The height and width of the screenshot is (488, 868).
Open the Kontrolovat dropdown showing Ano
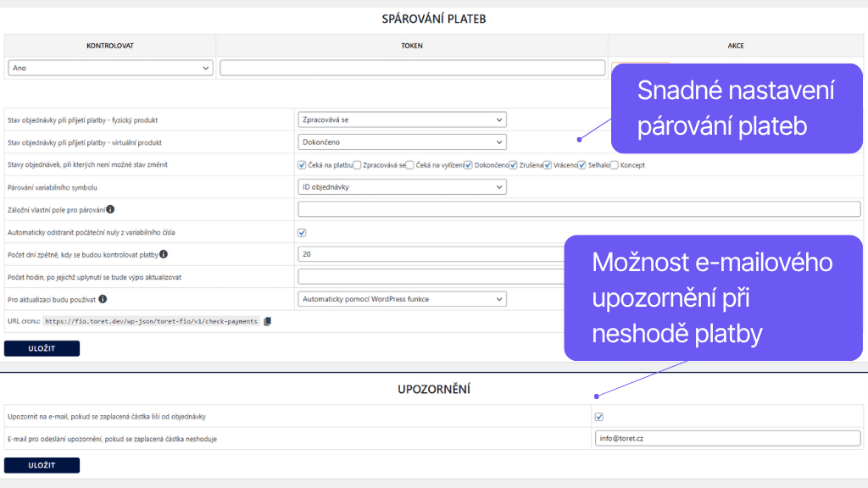coord(110,68)
